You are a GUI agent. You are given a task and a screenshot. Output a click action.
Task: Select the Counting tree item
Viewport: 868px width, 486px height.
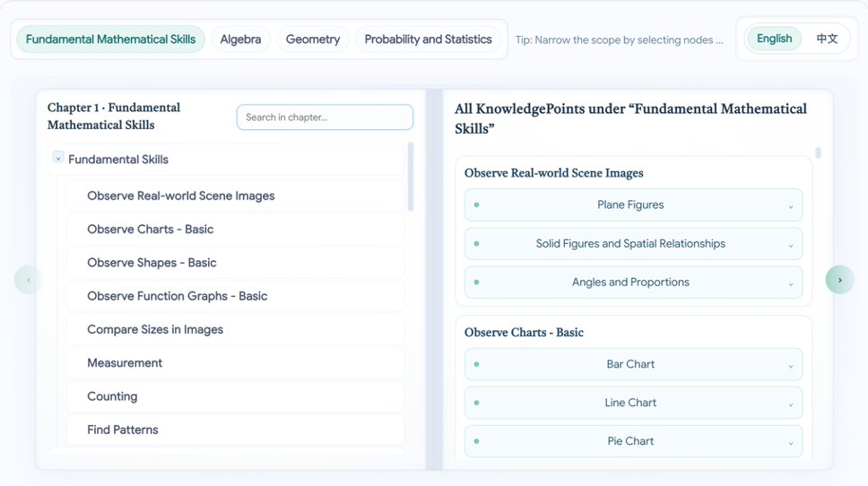(236, 396)
